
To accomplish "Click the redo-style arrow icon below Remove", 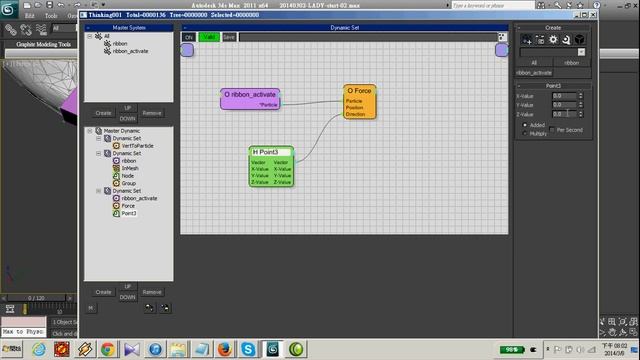I will pyautogui.click(x=165, y=308).
